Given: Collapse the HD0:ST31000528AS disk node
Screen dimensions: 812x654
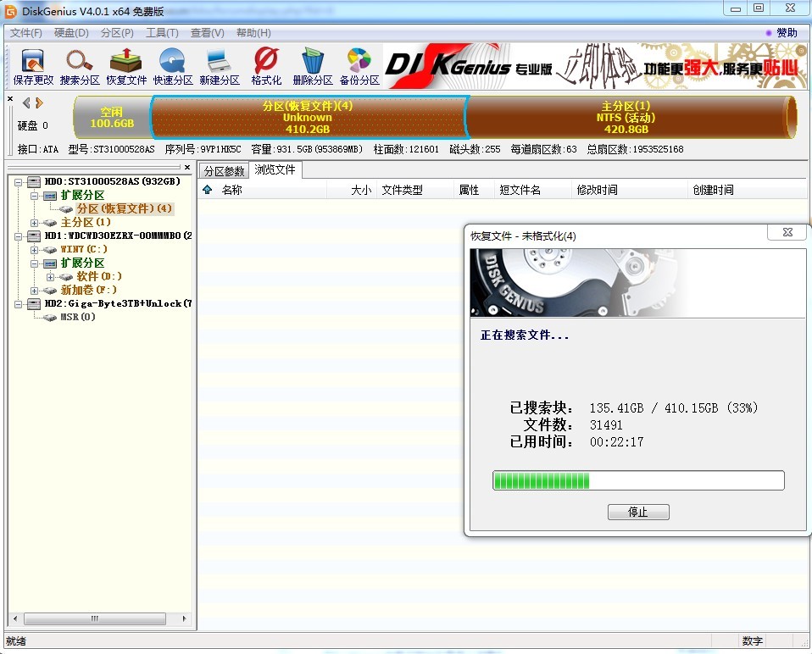Looking at the screenshot, I should click(18, 182).
